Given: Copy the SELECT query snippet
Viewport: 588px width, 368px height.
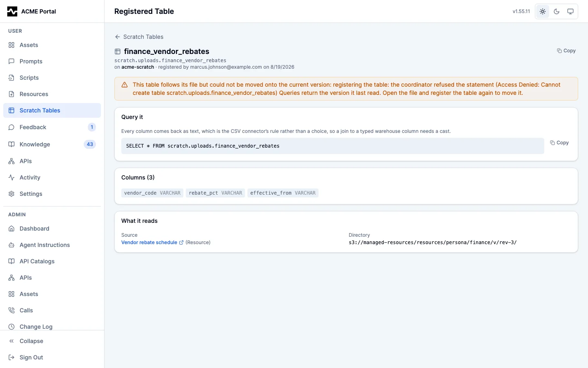Looking at the screenshot, I should 559,143.
